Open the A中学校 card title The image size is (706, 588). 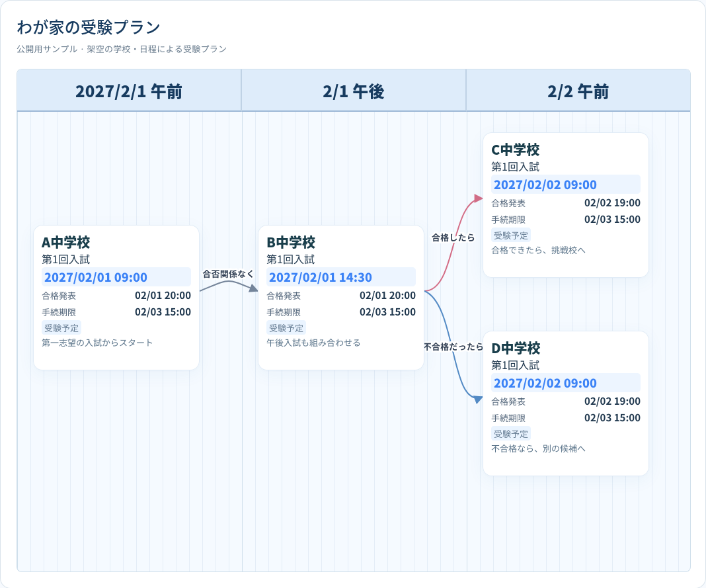click(x=65, y=242)
